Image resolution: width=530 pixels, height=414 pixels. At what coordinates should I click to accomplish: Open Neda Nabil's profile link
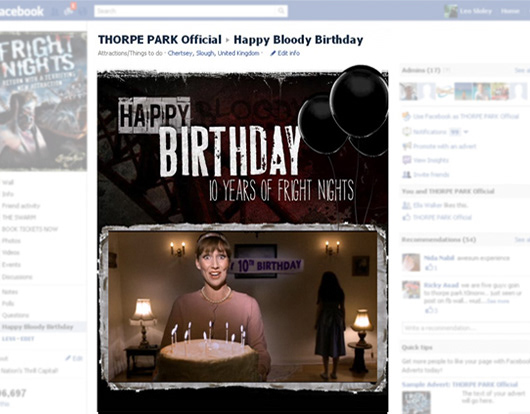(x=439, y=258)
